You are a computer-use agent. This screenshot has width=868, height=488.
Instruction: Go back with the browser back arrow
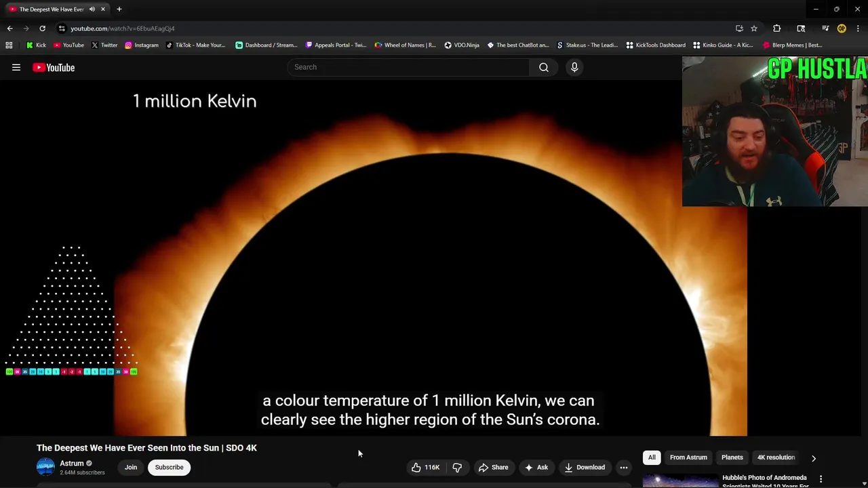9,28
